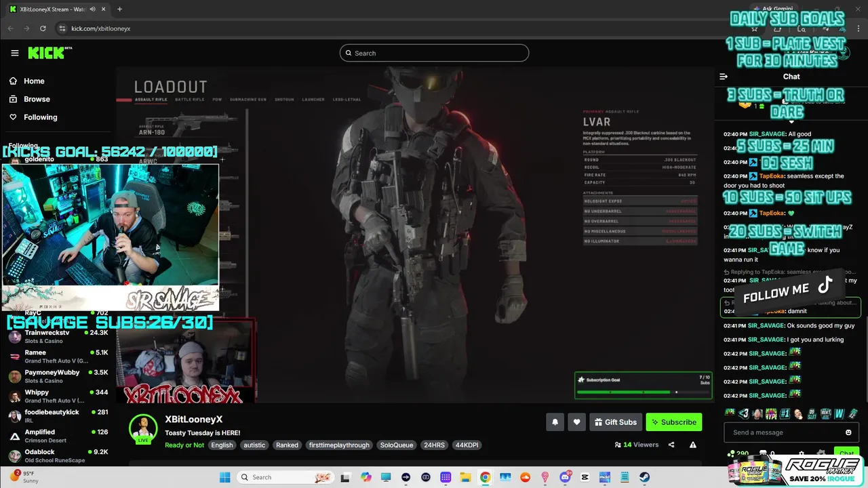Click the XBitLooneyX channel avatar
The width and height of the screenshot is (868, 488).
143,428
